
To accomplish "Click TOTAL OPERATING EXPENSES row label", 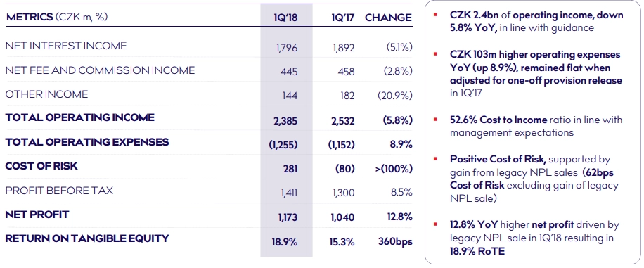I will 87,142.
